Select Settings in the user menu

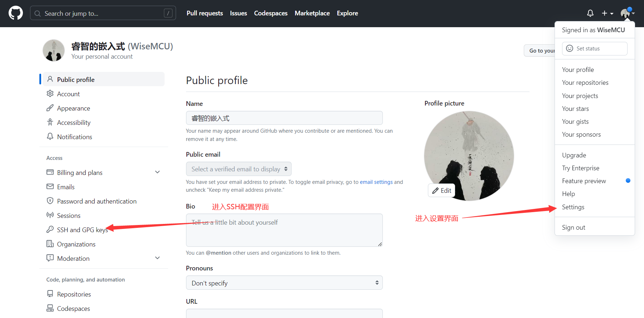[573, 207]
